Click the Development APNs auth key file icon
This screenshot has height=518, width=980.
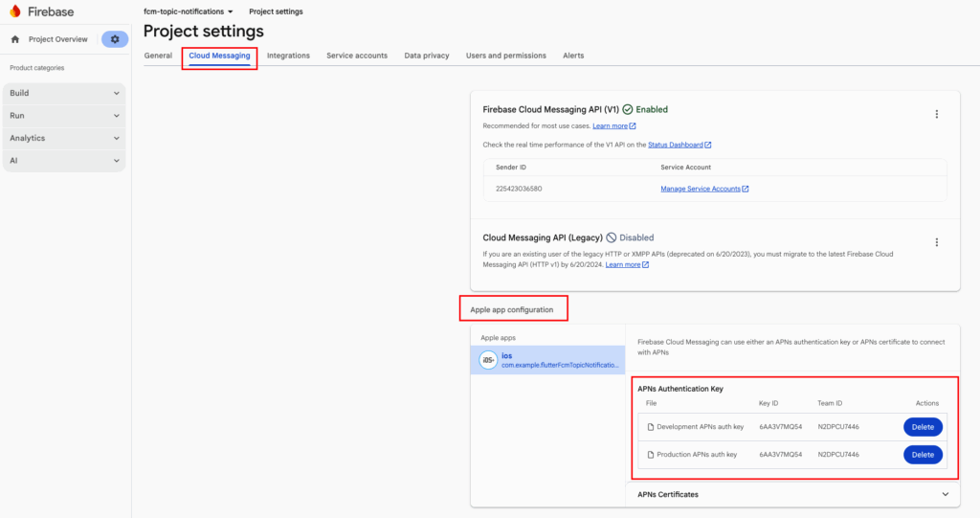650,426
